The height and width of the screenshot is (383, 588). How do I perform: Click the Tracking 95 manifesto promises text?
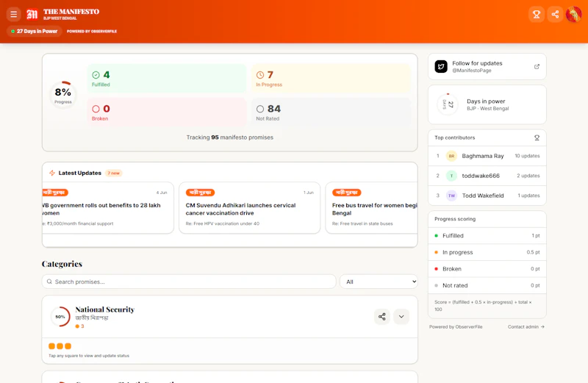230,137
